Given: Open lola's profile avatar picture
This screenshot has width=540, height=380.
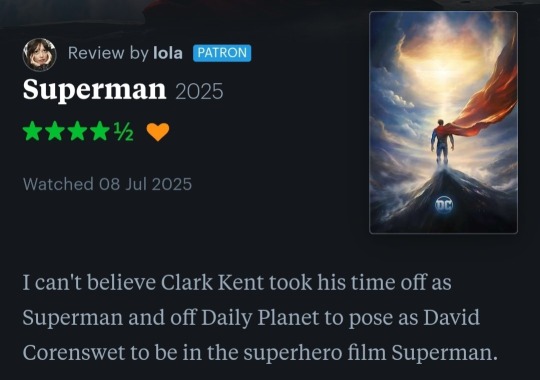Looking at the screenshot, I should (39, 54).
